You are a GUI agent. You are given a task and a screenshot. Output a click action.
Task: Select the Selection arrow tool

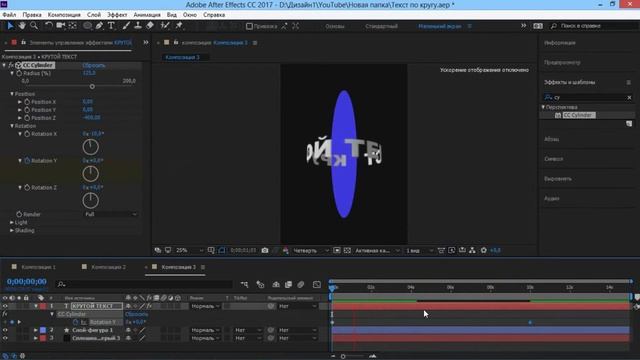click(x=11, y=26)
